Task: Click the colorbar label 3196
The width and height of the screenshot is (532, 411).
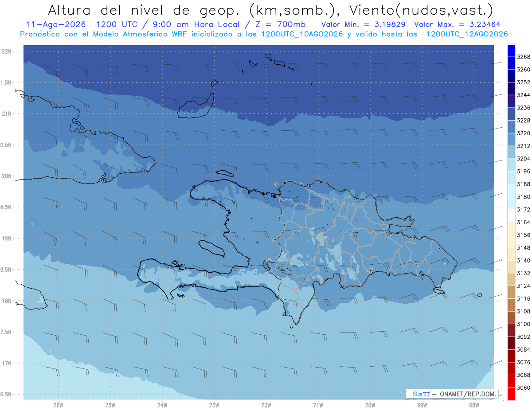Action: [x=524, y=172]
